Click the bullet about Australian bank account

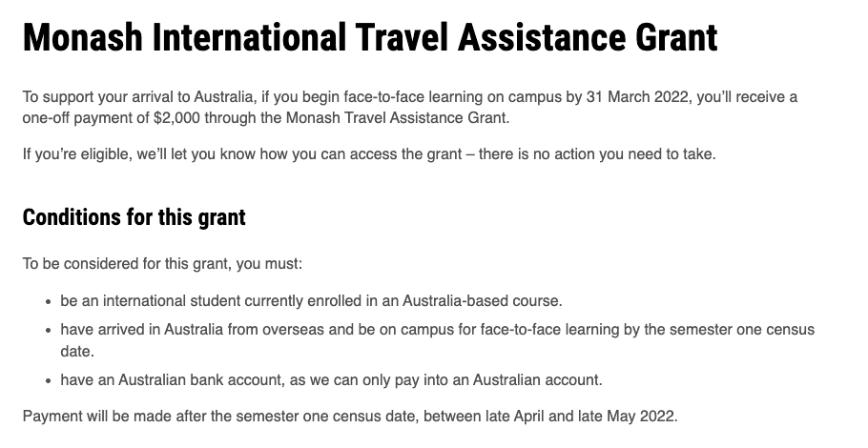(331, 380)
